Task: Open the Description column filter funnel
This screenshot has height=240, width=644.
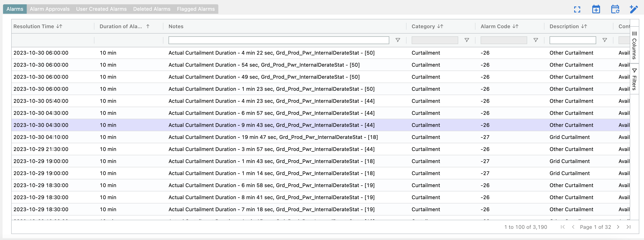Action: click(x=605, y=40)
